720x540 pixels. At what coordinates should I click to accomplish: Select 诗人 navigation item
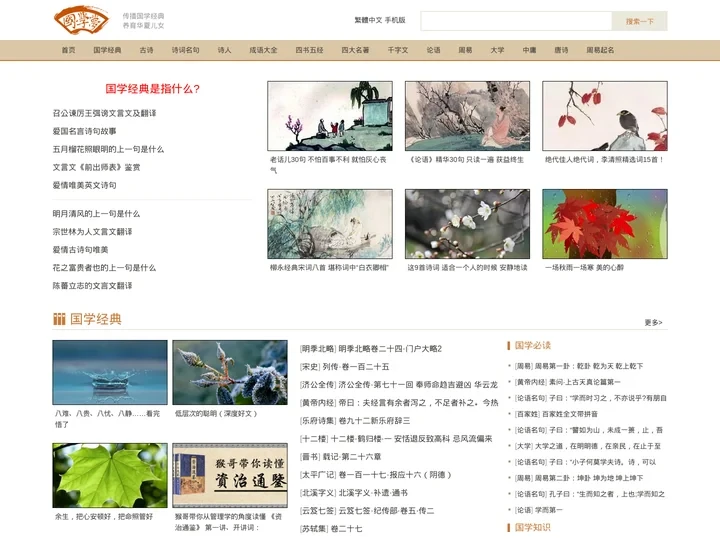click(225, 50)
